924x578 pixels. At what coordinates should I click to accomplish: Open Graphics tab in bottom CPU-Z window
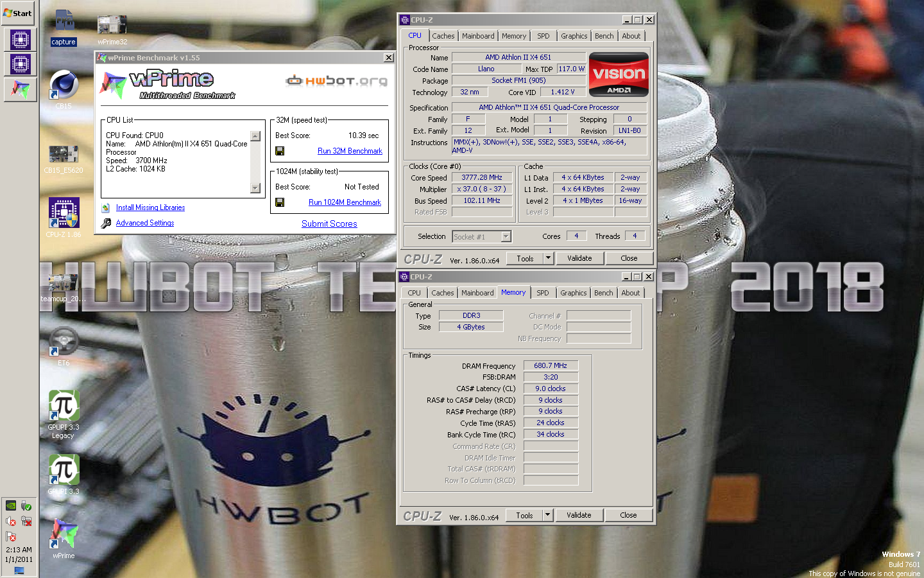[573, 293]
